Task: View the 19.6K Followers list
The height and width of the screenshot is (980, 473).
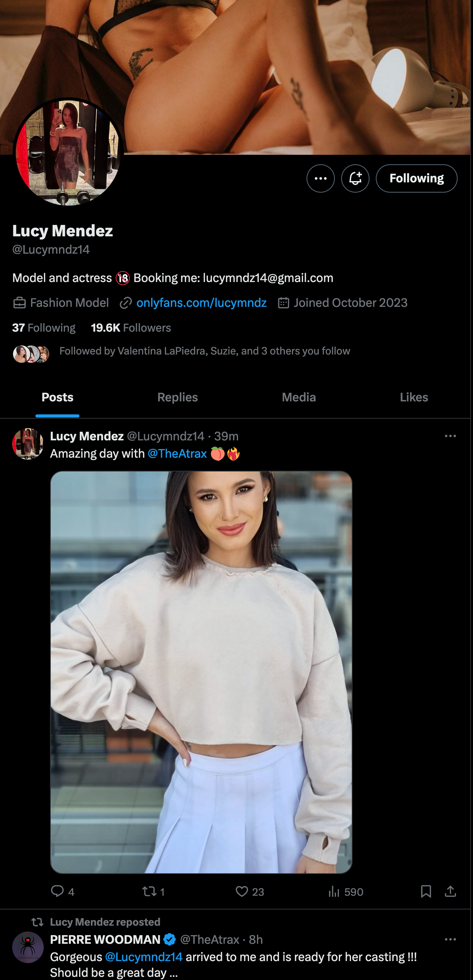Action: pos(131,328)
